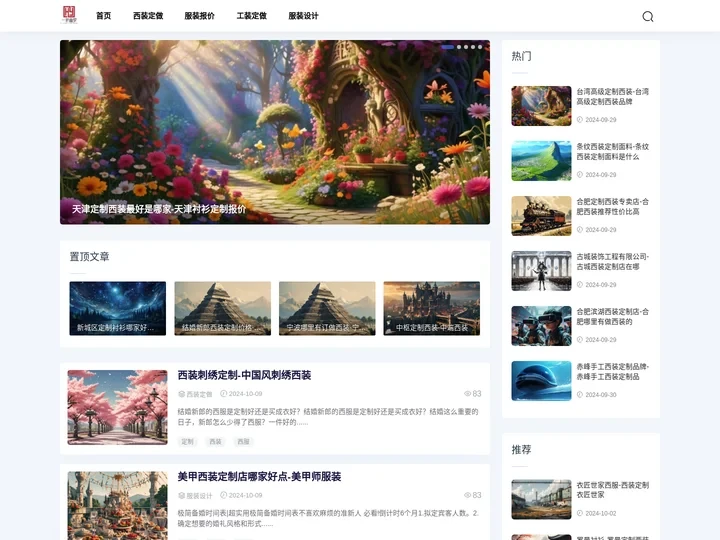The height and width of the screenshot is (540, 720).
Task: Click date 2024-09-30 under 赤峰手工西装定制品牌
Action: tap(601, 394)
